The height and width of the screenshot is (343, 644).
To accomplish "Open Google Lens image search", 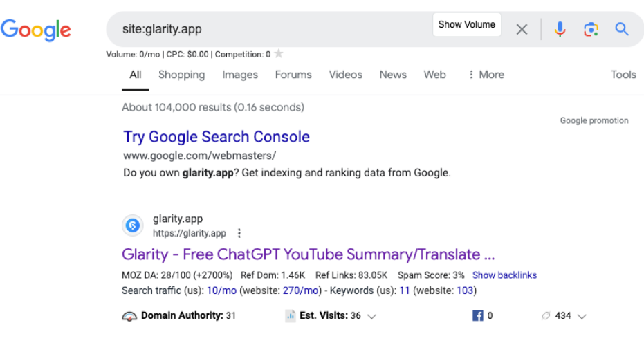I will (590, 29).
